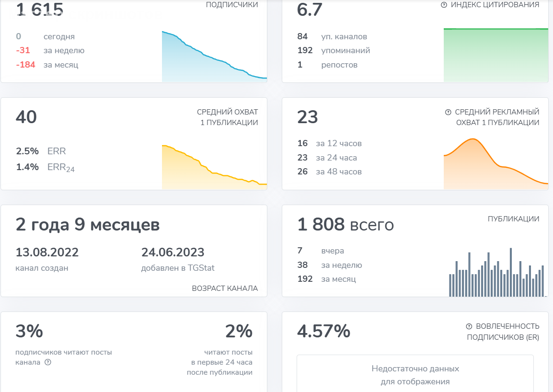Click '84 уп. каналов' row
This screenshot has height=392, width=553.
(332, 36)
